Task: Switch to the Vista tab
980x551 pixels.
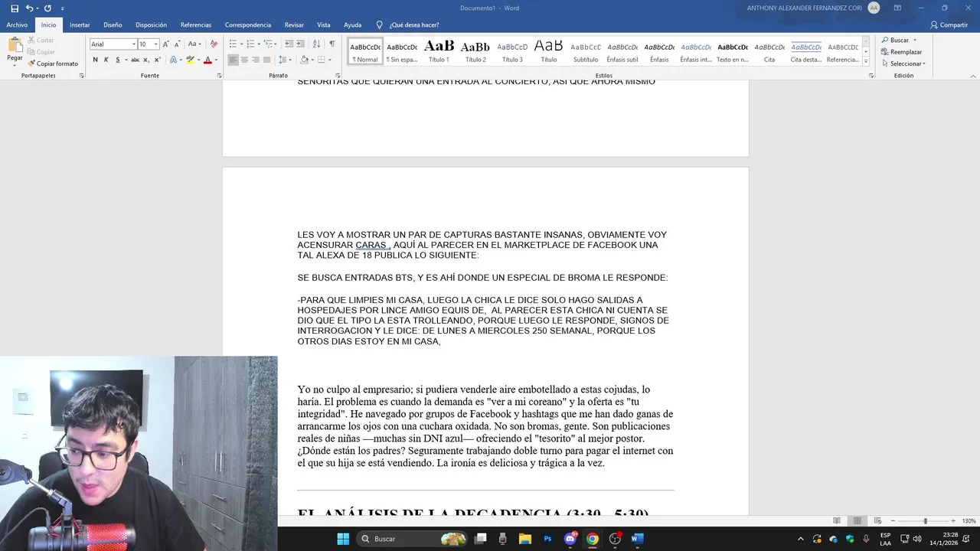Action: (x=324, y=25)
